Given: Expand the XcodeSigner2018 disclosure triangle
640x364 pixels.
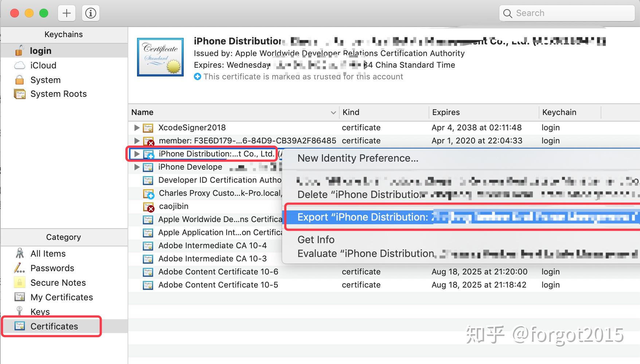Looking at the screenshot, I should [137, 127].
